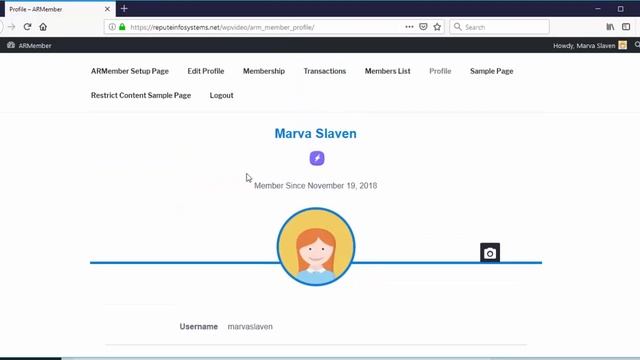This screenshot has width=640, height=360.
Task: Open the Transactions menu item
Action: tap(324, 71)
